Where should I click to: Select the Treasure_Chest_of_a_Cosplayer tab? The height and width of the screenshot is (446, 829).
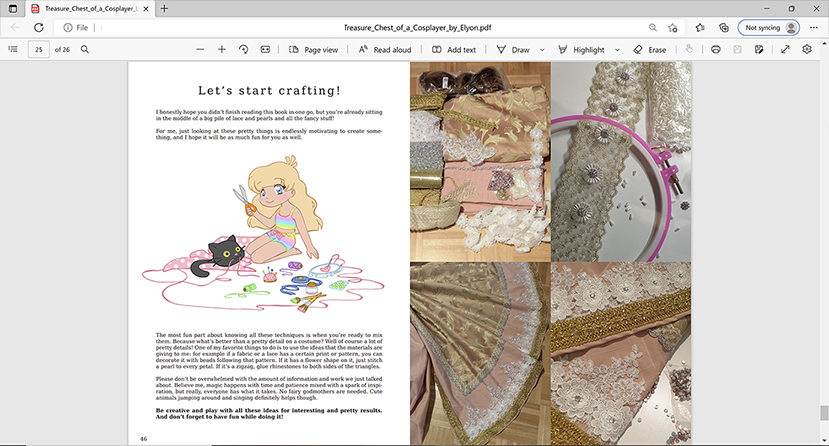pos(87,8)
